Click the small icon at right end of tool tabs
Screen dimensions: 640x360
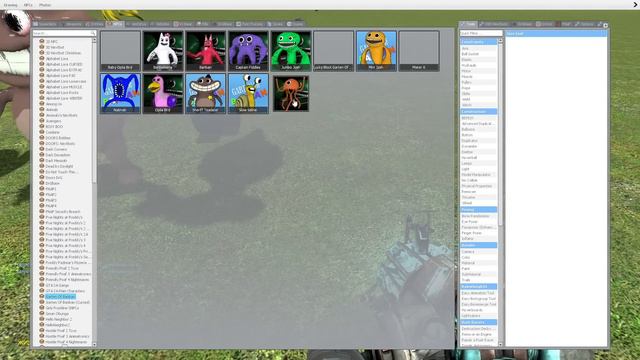coord(605,25)
